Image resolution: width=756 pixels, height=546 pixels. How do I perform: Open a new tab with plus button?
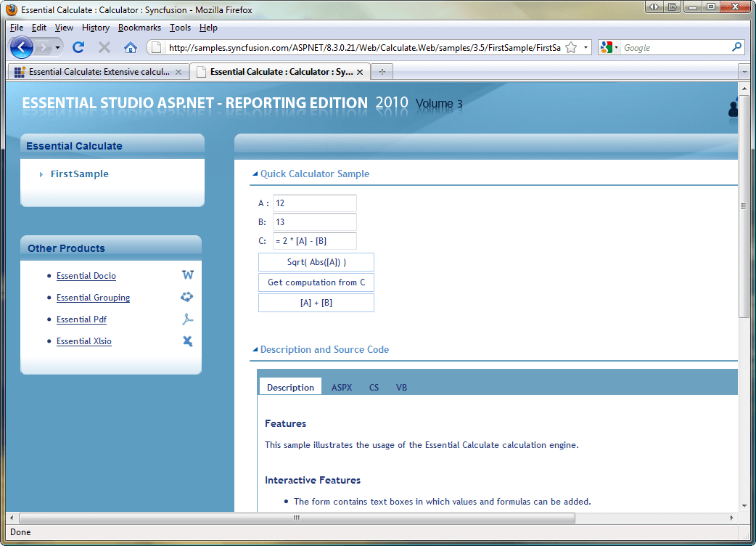click(382, 72)
